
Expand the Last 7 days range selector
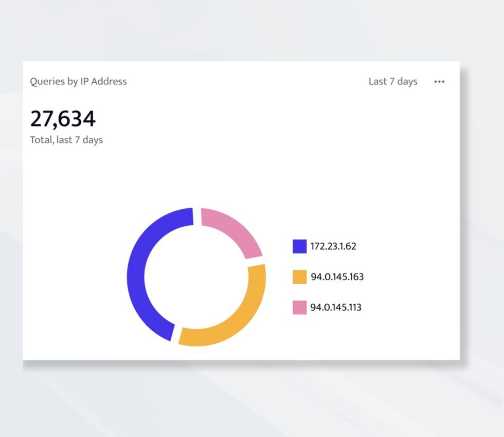pyautogui.click(x=393, y=82)
